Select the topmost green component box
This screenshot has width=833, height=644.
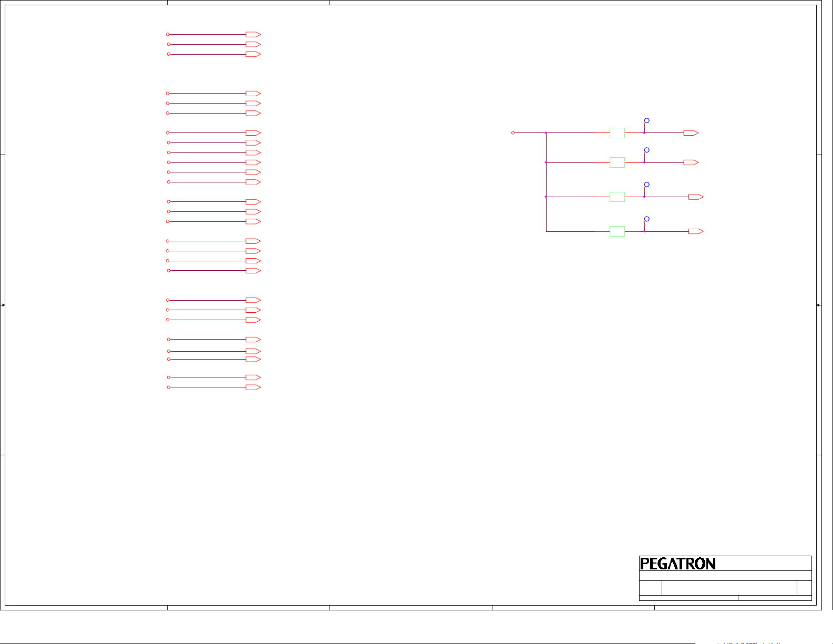pyautogui.click(x=617, y=133)
